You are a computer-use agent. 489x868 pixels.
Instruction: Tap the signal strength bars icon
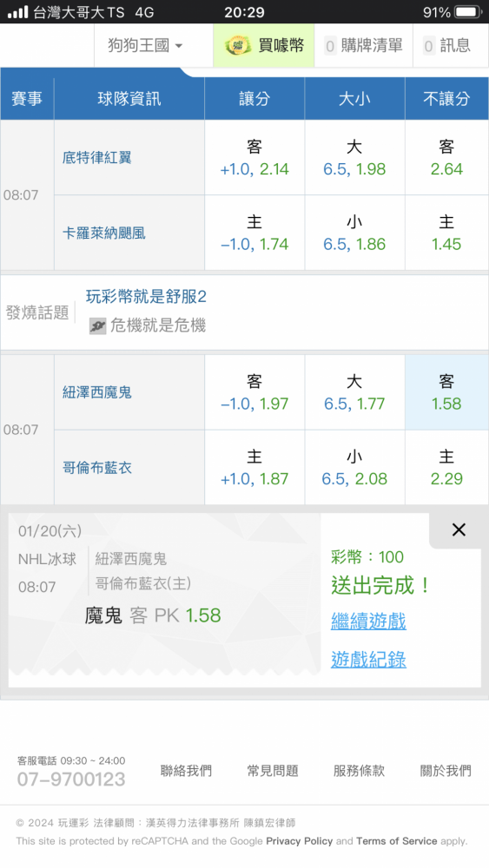coord(17,12)
